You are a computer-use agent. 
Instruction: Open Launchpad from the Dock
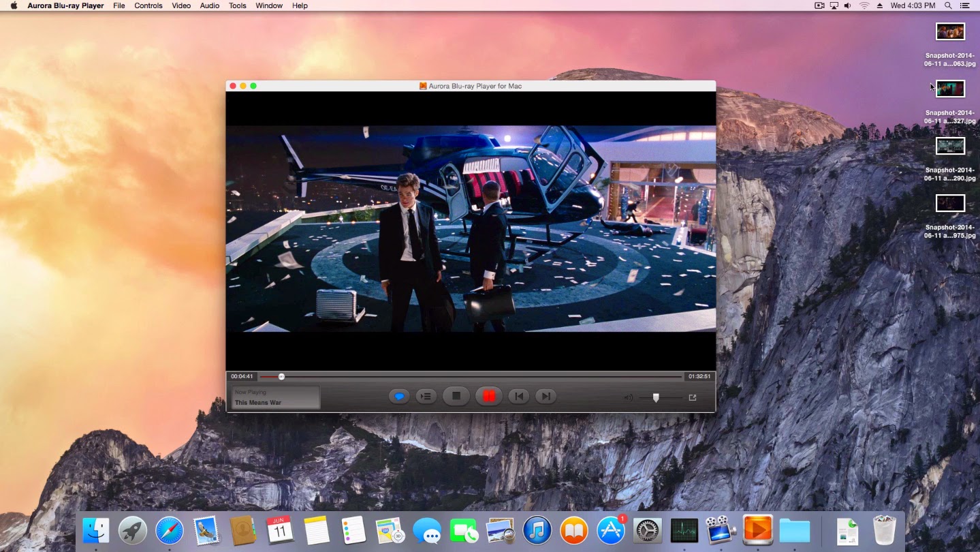pos(133,530)
